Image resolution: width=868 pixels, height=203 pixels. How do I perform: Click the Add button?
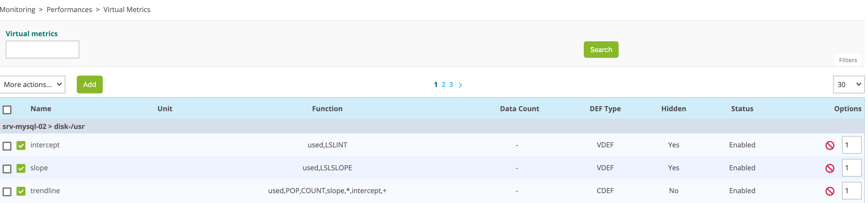click(x=90, y=85)
